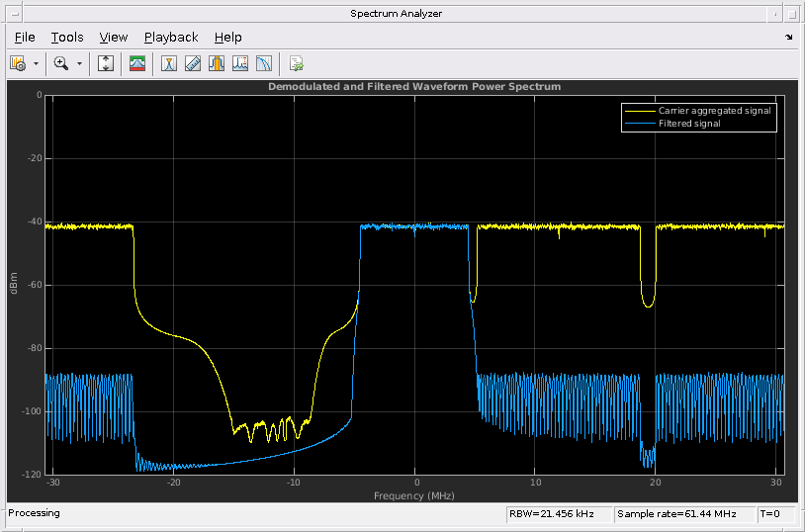Click the ruler-shaped measurement toolbar icon
This screenshot has width=805, height=532.
[x=193, y=63]
